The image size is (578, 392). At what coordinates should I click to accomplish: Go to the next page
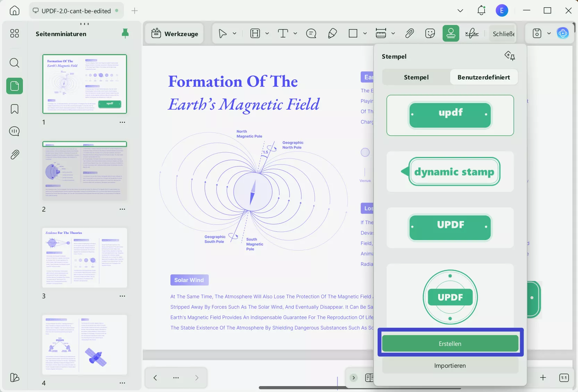[197, 378]
